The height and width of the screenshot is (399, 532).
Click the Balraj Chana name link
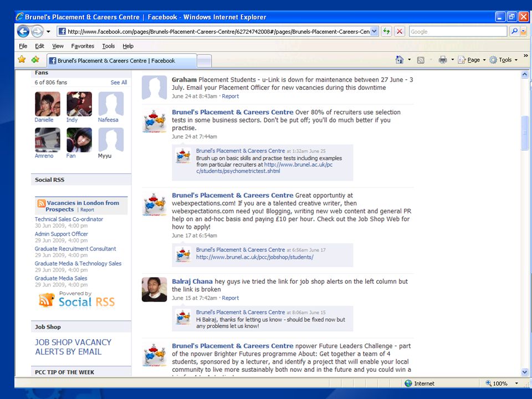(x=192, y=282)
